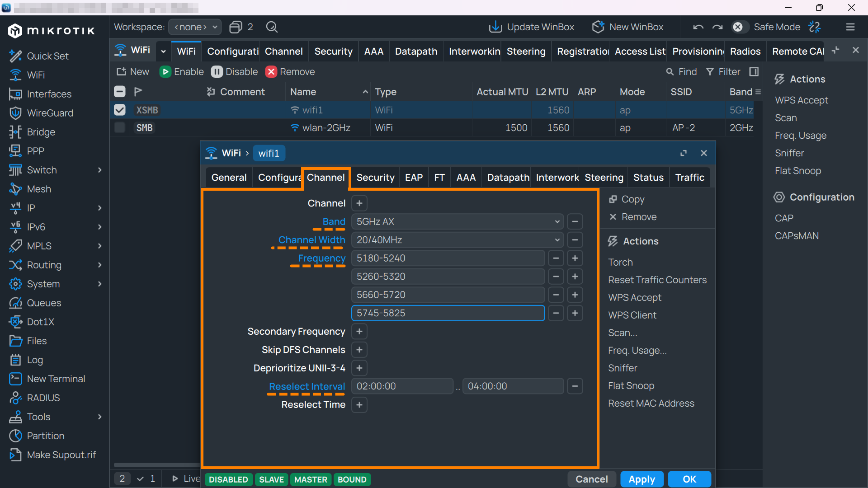
Task: Expand the wifi1 dialog to full size
Action: tap(684, 153)
